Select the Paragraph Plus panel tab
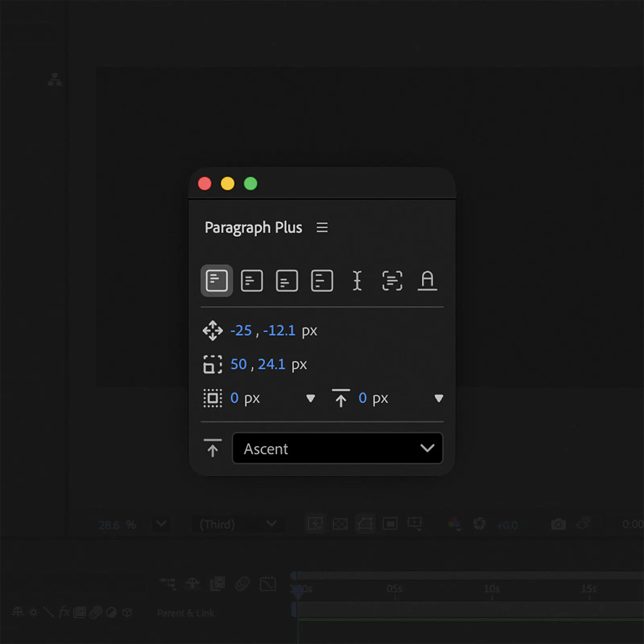644x644 pixels. click(x=253, y=228)
